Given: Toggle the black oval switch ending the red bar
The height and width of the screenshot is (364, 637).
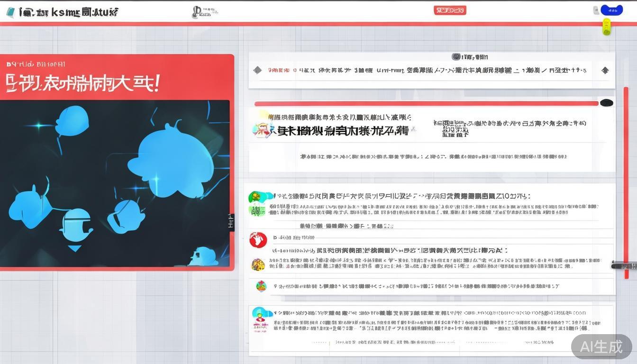Looking at the screenshot, I should (x=606, y=103).
